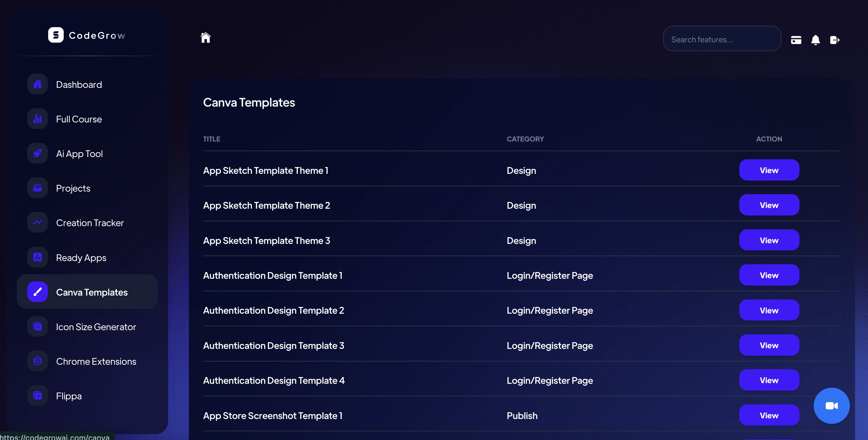Viewport: 868px width, 440px height.
Task: Select Canva Templates sidebar item
Action: pyautogui.click(x=92, y=292)
